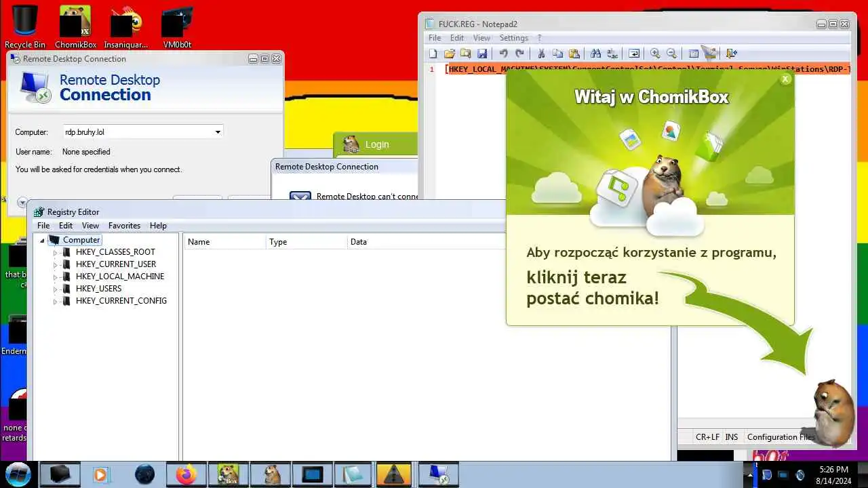Viewport: 868px width, 488px height.
Task: Expand HKEY_LOCAL_MACHINE registry hive
Action: (x=55, y=277)
